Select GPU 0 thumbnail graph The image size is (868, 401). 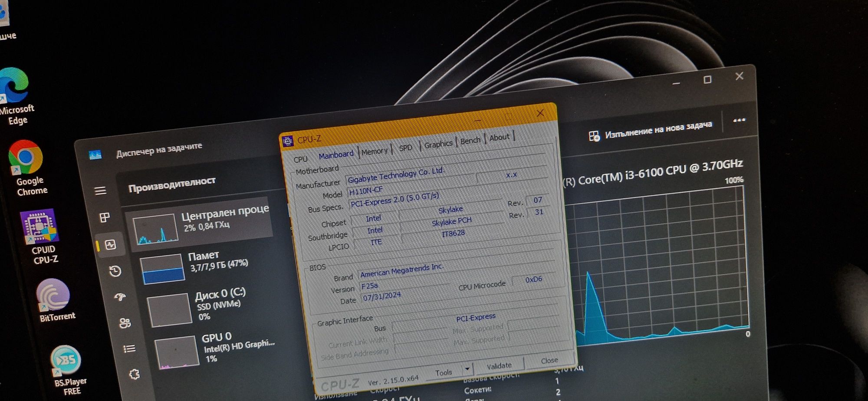pos(177,352)
